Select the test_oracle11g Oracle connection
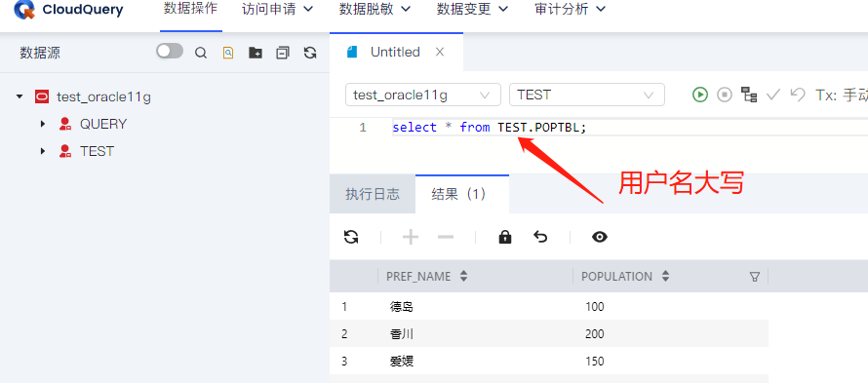Viewport: 868px width, 383px height. pos(103,96)
